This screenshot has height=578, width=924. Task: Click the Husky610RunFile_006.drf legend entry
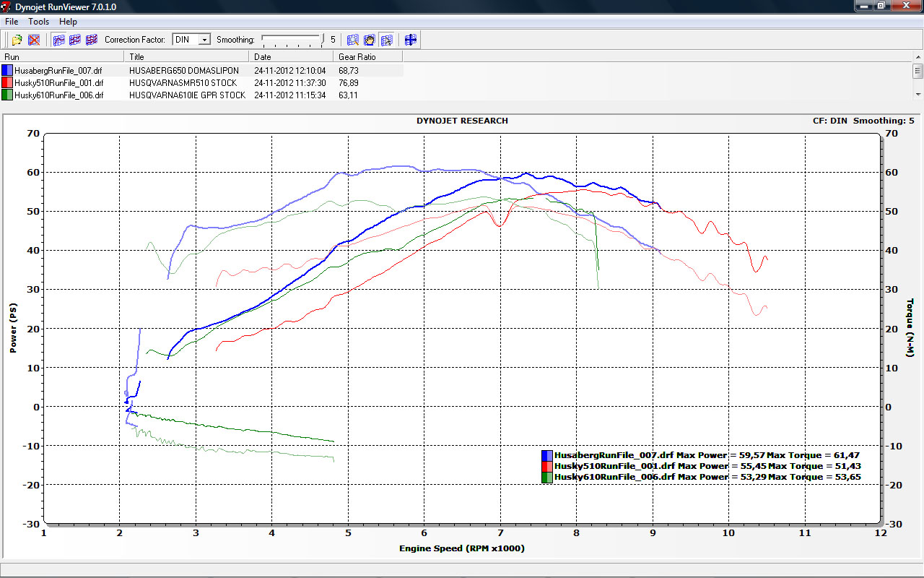(706, 477)
